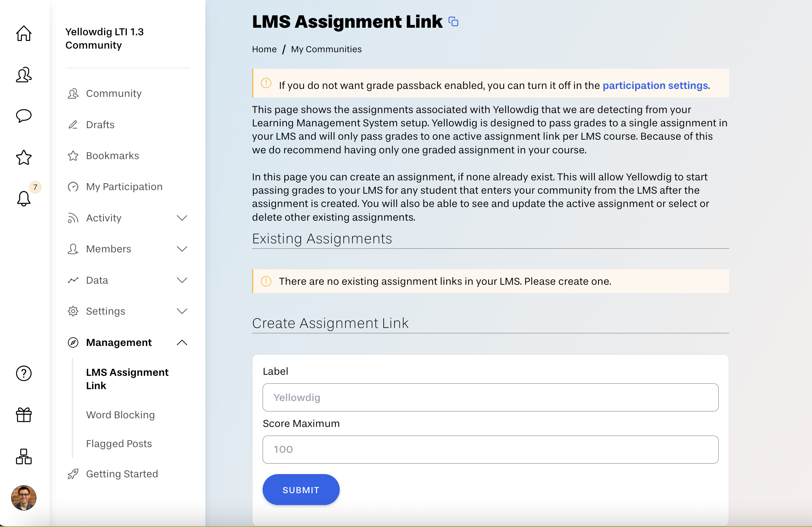
Task: Click the Settings gear icon
Action: click(x=73, y=311)
